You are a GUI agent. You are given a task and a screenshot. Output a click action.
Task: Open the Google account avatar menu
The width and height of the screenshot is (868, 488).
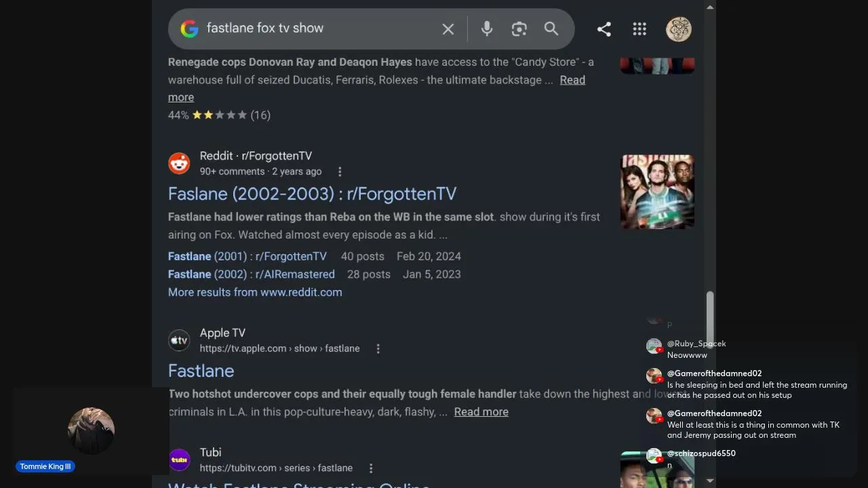679,29
